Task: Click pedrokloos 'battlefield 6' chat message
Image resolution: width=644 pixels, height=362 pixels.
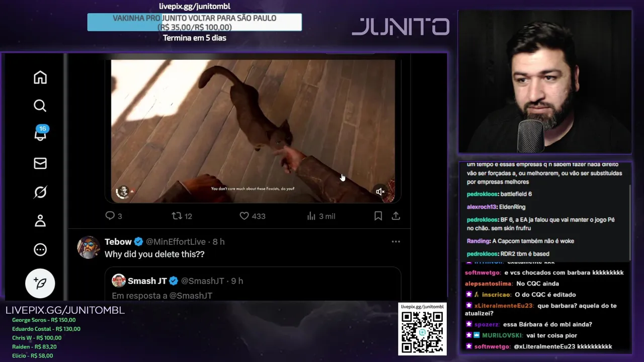Action: pos(499,194)
